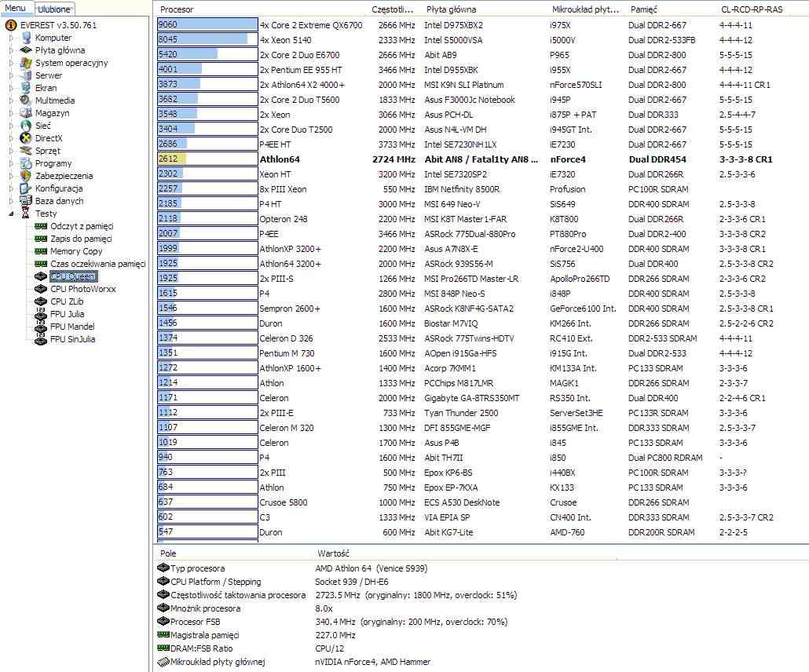This screenshot has height=672, width=809.
Task: Select the CPU Queen test item
Action: 73,276
